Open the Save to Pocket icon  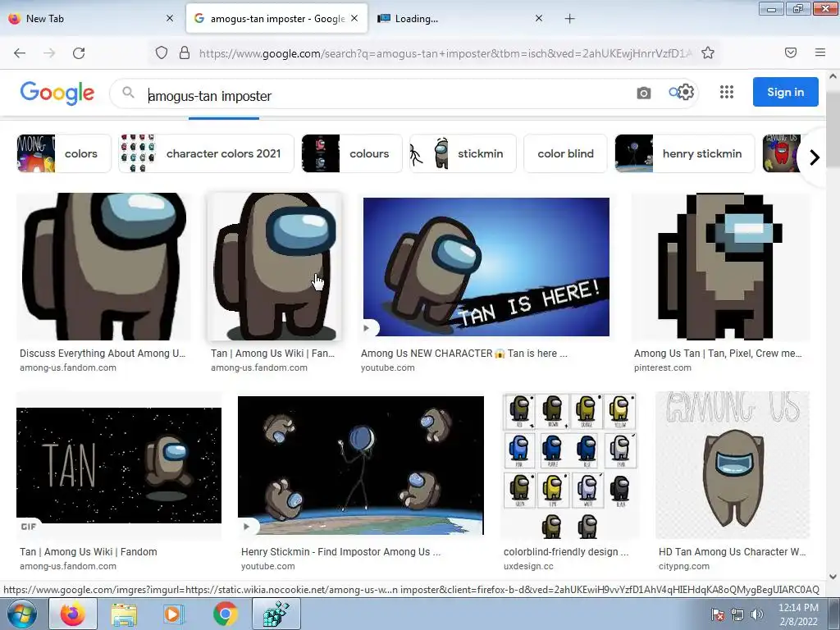click(791, 52)
